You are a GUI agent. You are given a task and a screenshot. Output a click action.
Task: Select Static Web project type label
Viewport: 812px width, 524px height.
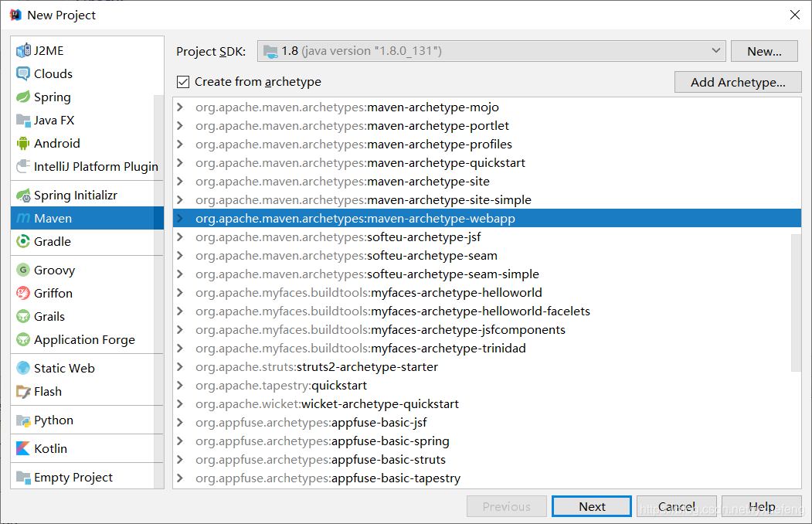pos(64,368)
